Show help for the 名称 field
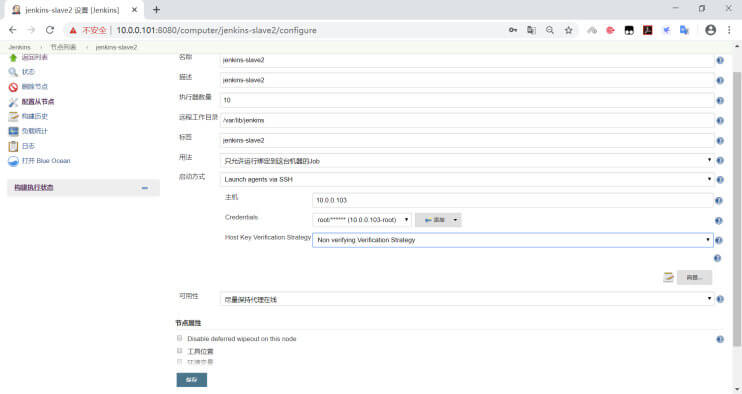Viewport: 742px width, 394px height. click(720, 60)
